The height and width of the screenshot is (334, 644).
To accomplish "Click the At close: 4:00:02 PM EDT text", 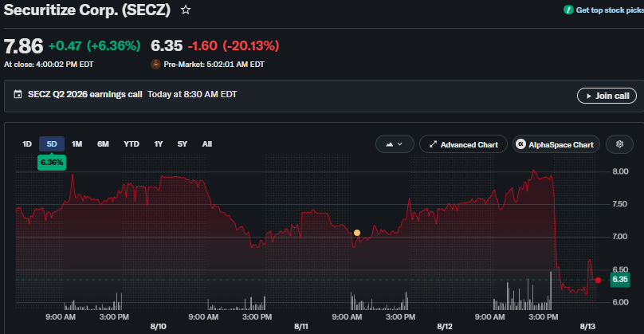I will [x=49, y=65].
